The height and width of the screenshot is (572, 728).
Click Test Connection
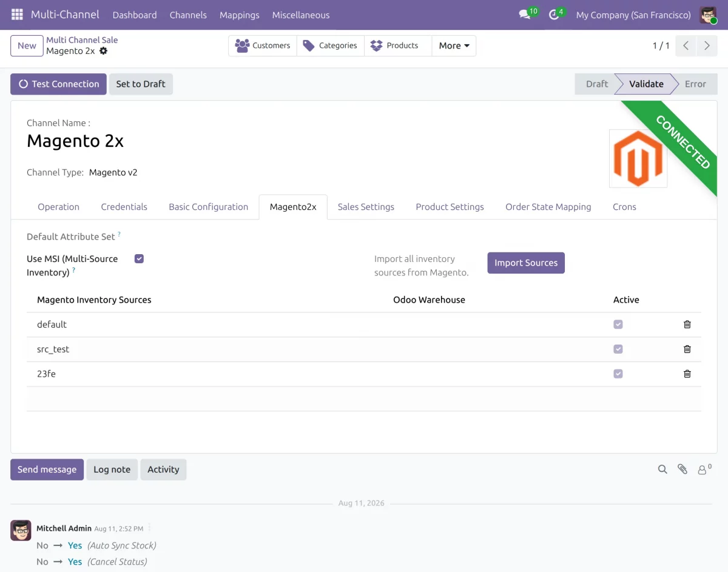(x=58, y=84)
